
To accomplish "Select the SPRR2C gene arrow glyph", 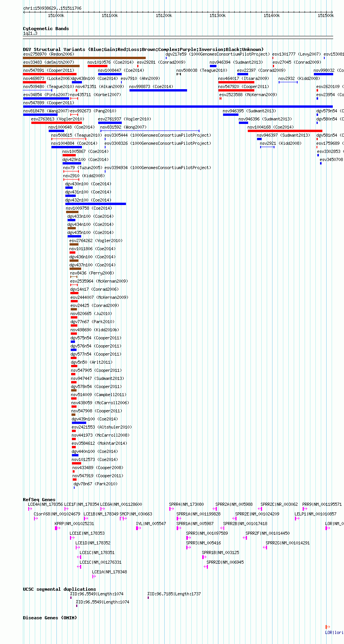I will 260,509.
